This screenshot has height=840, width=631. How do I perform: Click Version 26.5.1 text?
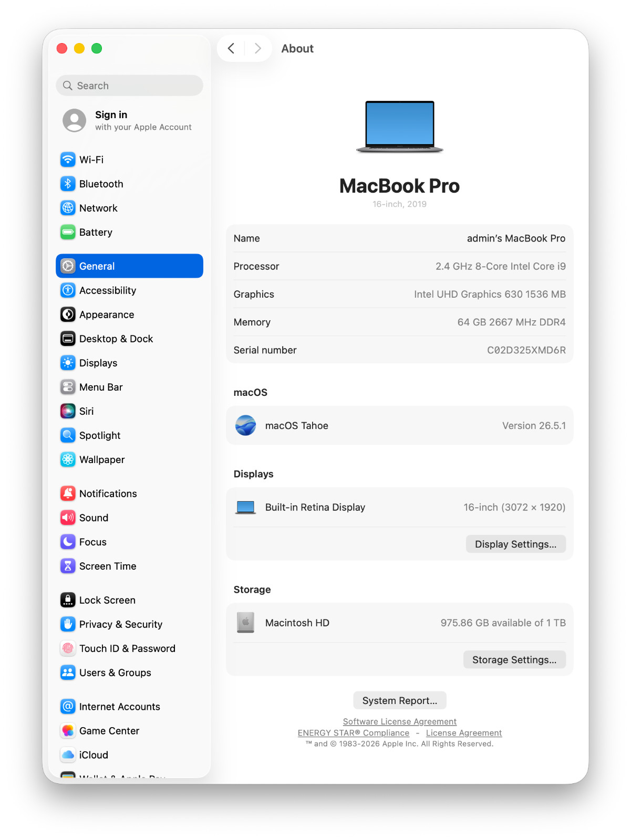pos(534,426)
